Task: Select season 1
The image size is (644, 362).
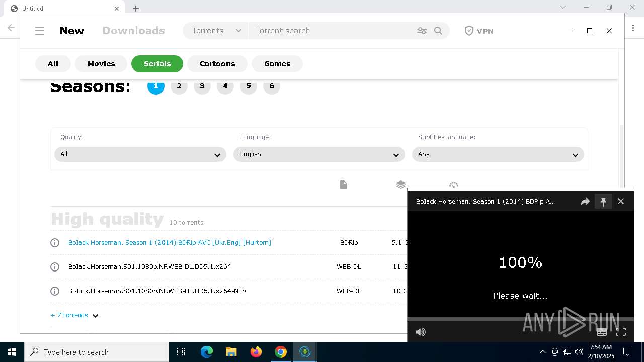Action: pyautogui.click(x=156, y=86)
